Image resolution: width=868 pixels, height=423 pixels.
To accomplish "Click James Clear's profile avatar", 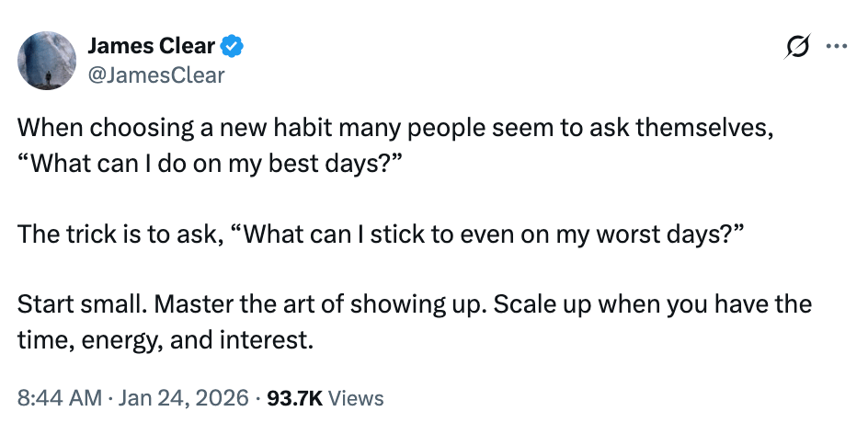I will (47, 61).
